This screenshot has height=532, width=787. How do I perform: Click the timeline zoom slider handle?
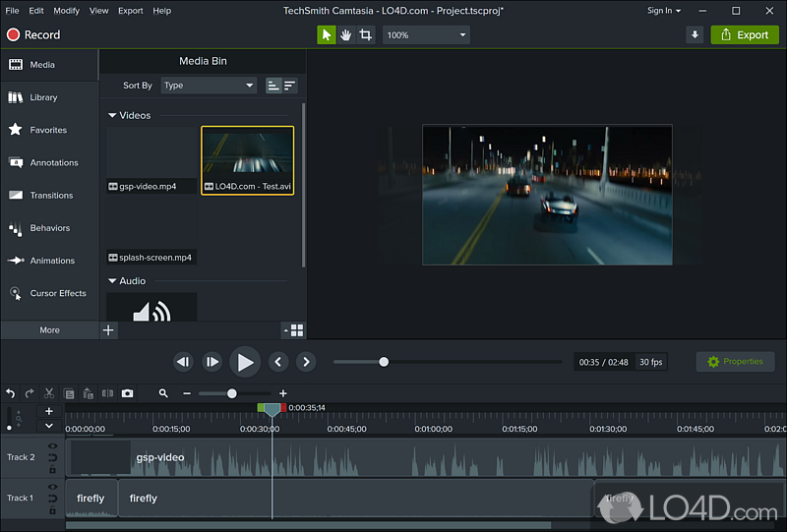tap(232, 393)
